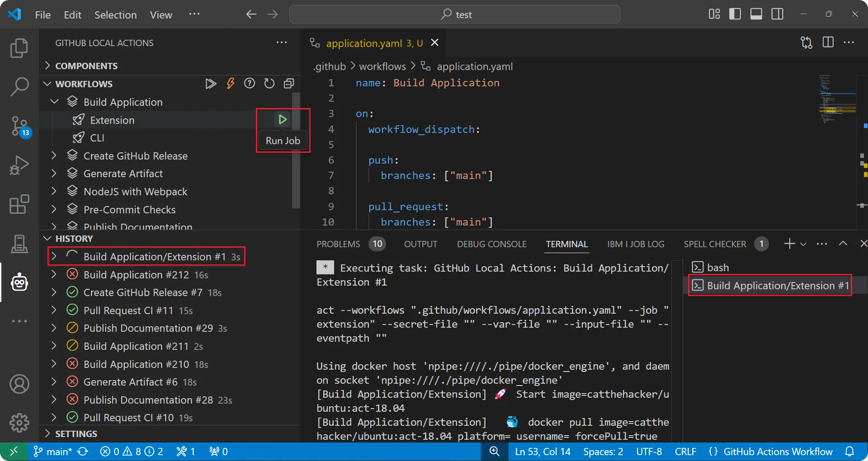Run all workflows play icon in Workflows header
868x461 pixels.
210,84
